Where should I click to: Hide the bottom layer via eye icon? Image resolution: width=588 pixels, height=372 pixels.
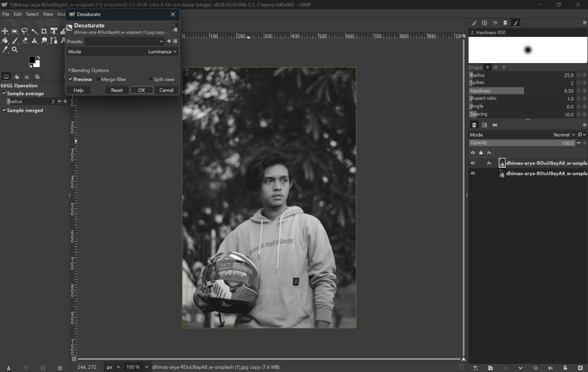(473, 173)
